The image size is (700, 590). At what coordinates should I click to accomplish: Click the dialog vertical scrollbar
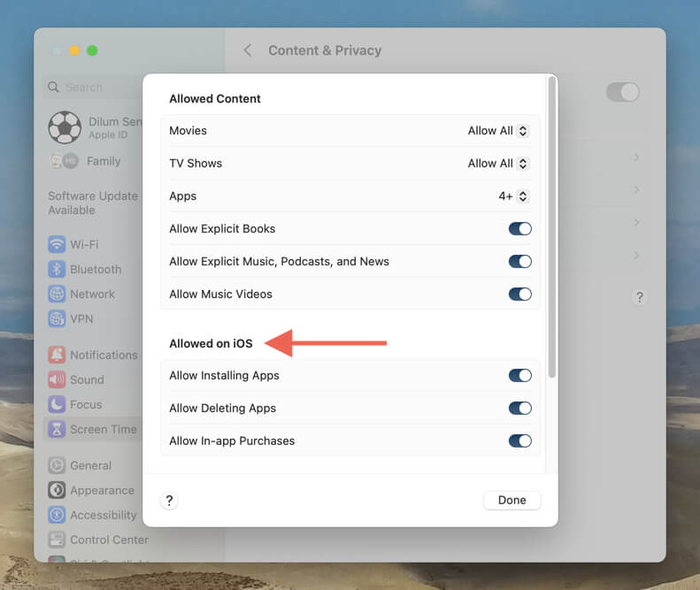tap(552, 227)
